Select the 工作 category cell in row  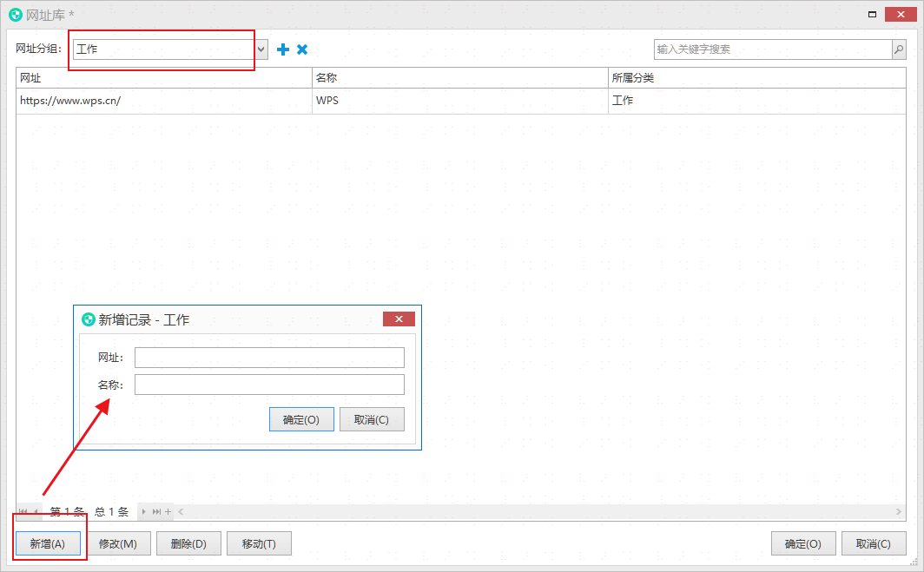tap(756, 101)
